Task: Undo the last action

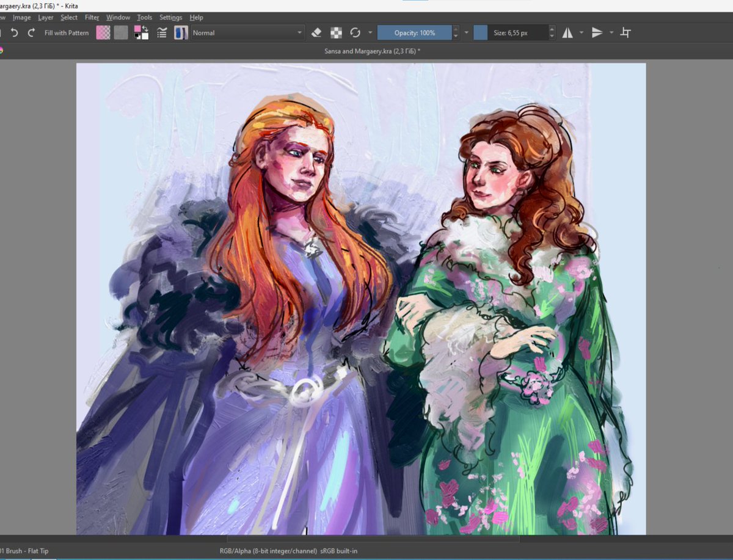Action: 15,33
